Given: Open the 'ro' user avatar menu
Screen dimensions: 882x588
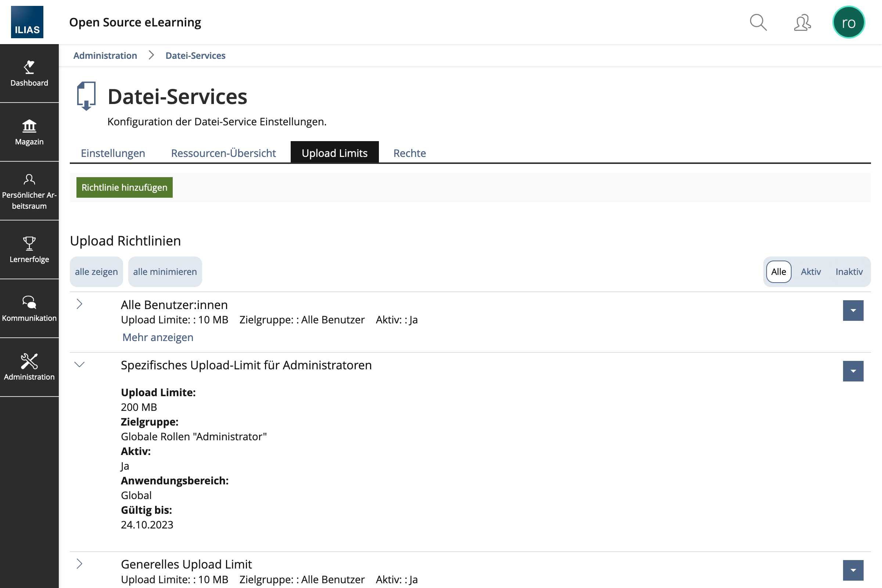Looking at the screenshot, I should click(x=848, y=22).
